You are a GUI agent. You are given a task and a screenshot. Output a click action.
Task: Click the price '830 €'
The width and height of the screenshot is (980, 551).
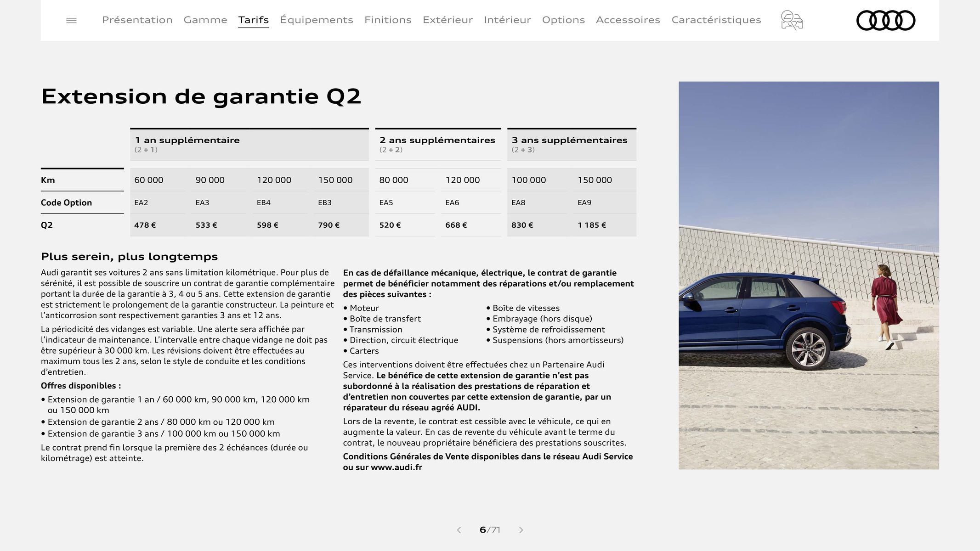click(522, 225)
